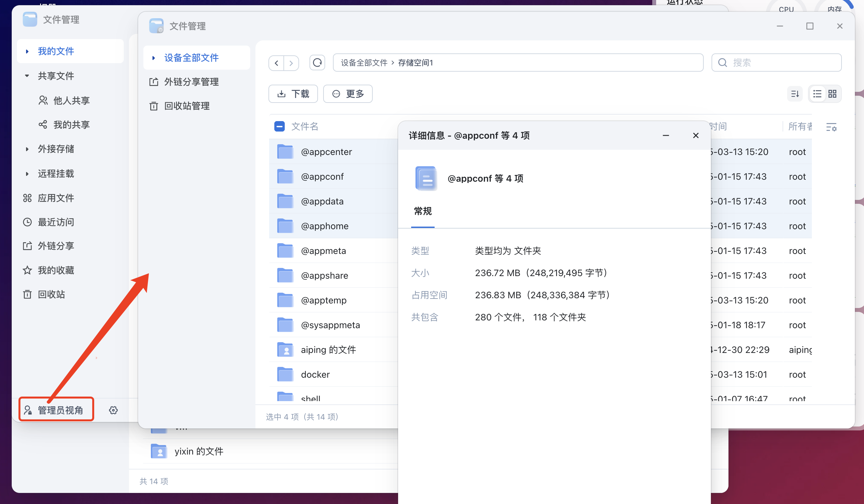Viewport: 864px width, 504px height.
Task: Open 外链分享 in back window sidebar
Action: coord(70,246)
